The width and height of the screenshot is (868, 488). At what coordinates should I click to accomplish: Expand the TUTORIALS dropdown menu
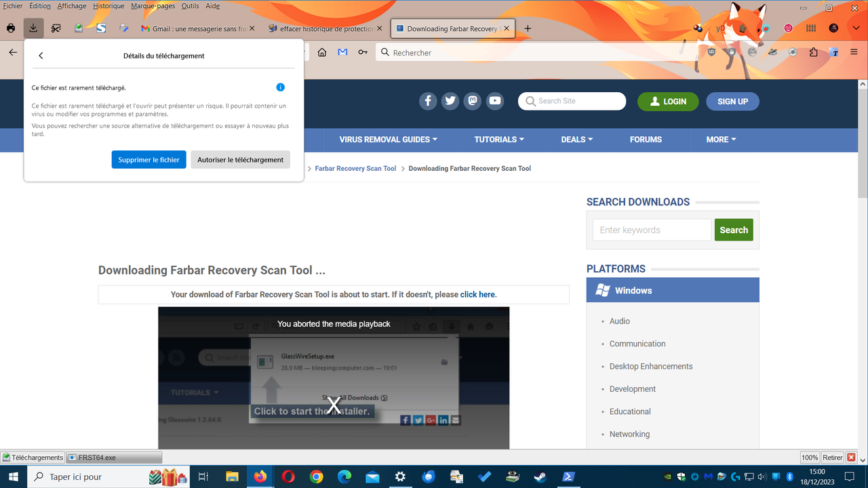tap(500, 140)
